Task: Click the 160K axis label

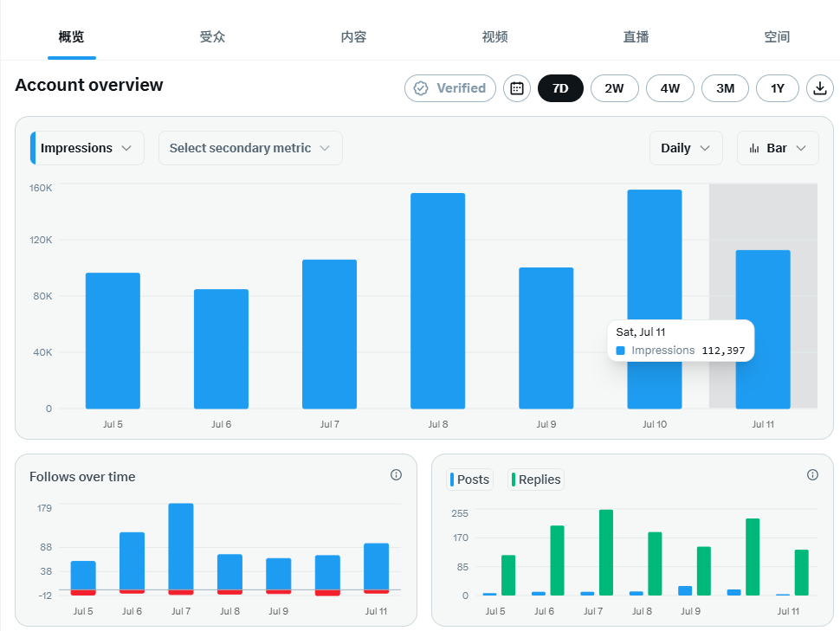Action: 41,188
